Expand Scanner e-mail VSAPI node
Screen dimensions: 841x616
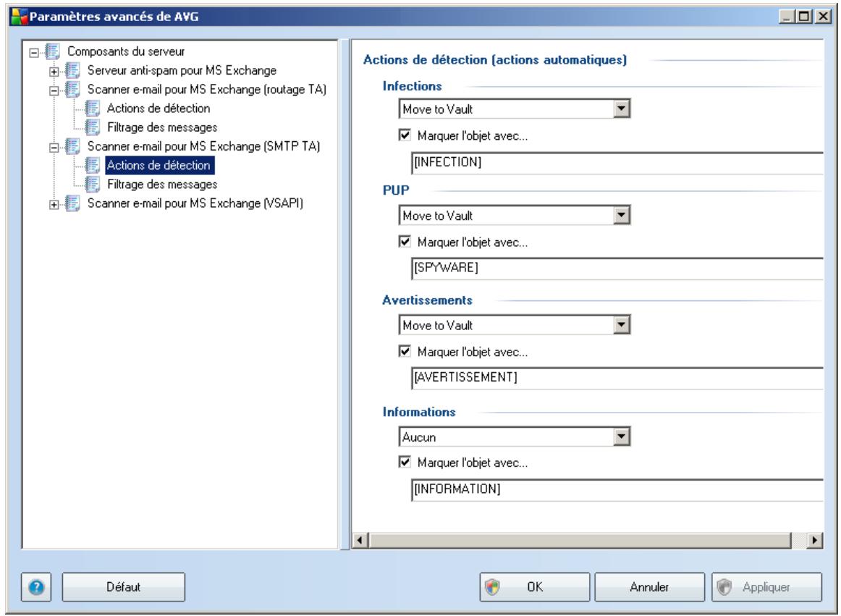[x=54, y=204]
